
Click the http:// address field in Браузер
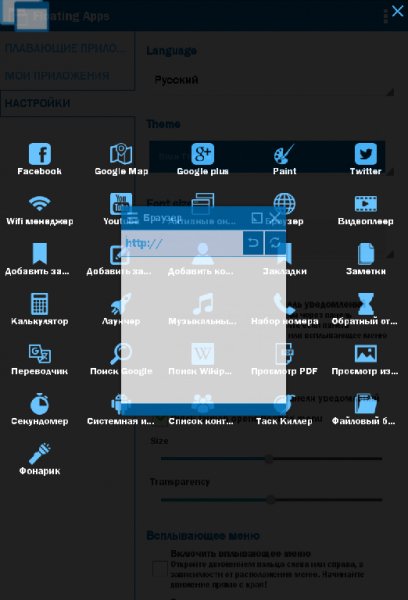pos(183,243)
